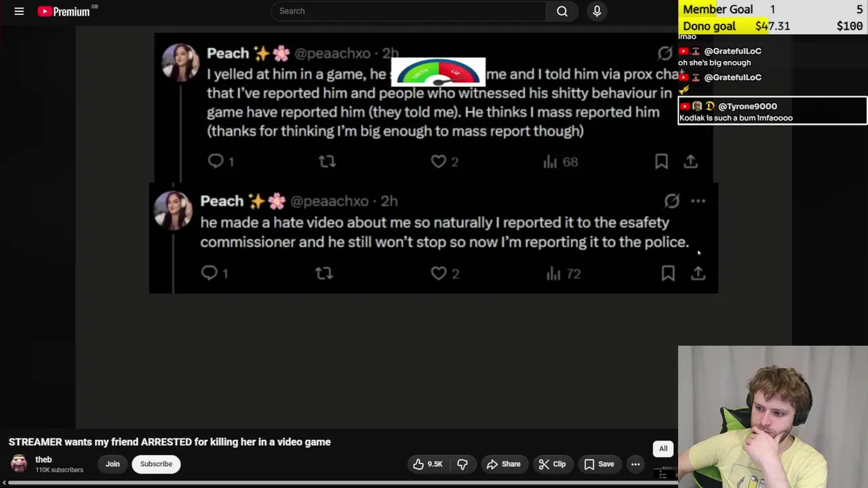868x488 pixels.
Task: Bookmark Peach's esafety commissioner tweet
Action: (x=668, y=273)
